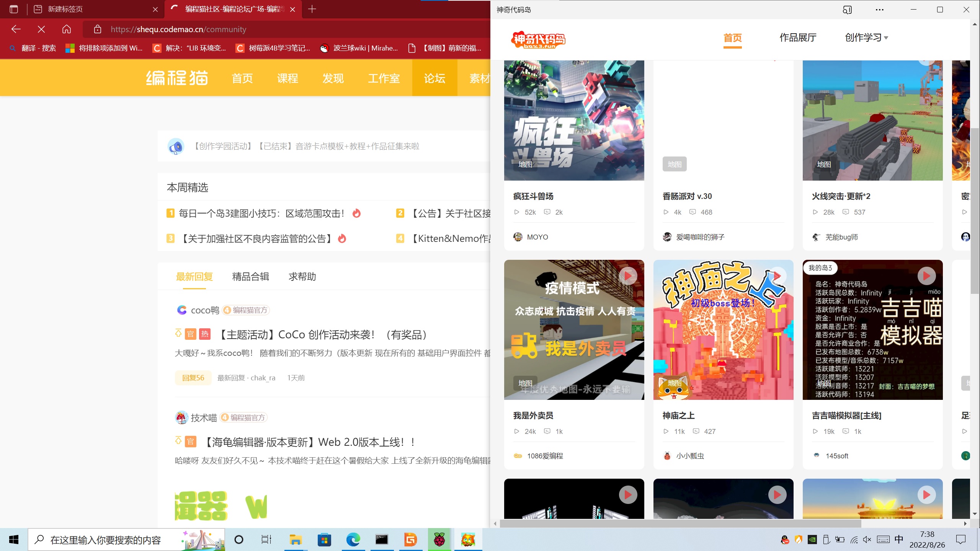Screen dimensions: 980x551
Task: Toggle the 中 input method indicator
Action: tap(899, 540)
